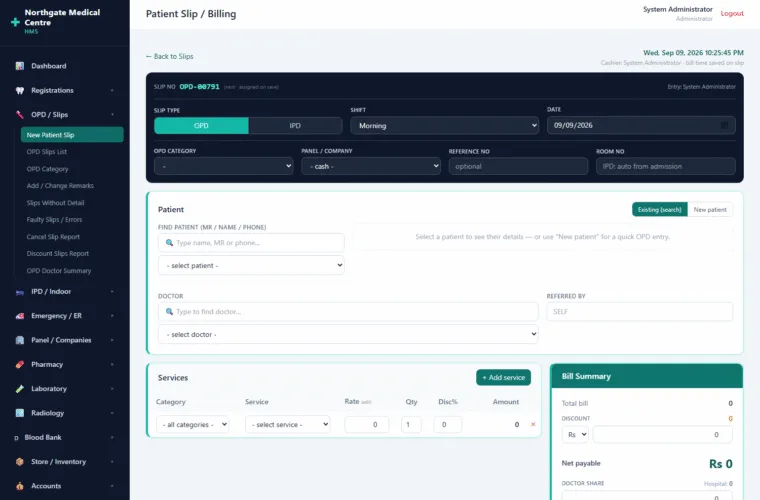Focus the service Rate input

(366, 424)
